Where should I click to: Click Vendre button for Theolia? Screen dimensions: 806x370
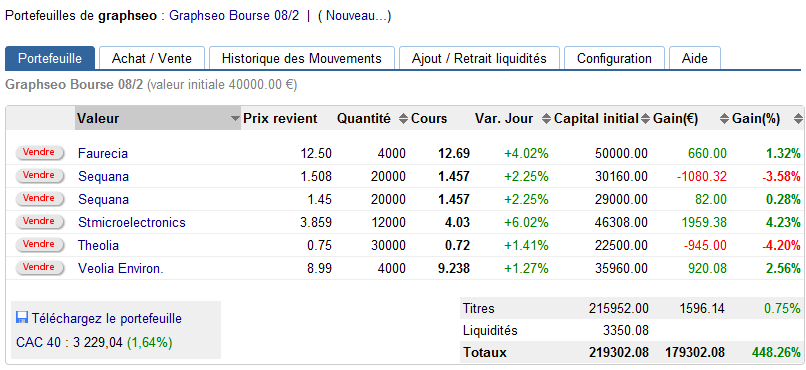point(40,245)
